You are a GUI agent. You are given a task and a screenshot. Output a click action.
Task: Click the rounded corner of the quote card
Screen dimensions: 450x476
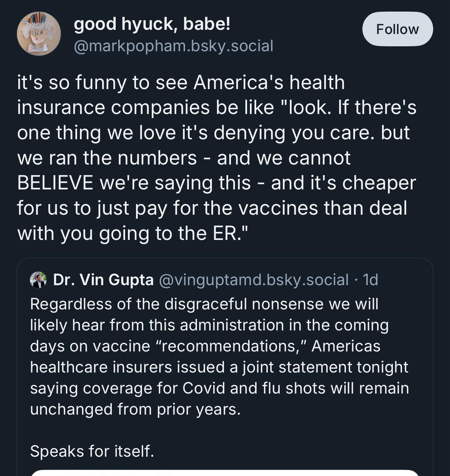[x=22, y=261]
